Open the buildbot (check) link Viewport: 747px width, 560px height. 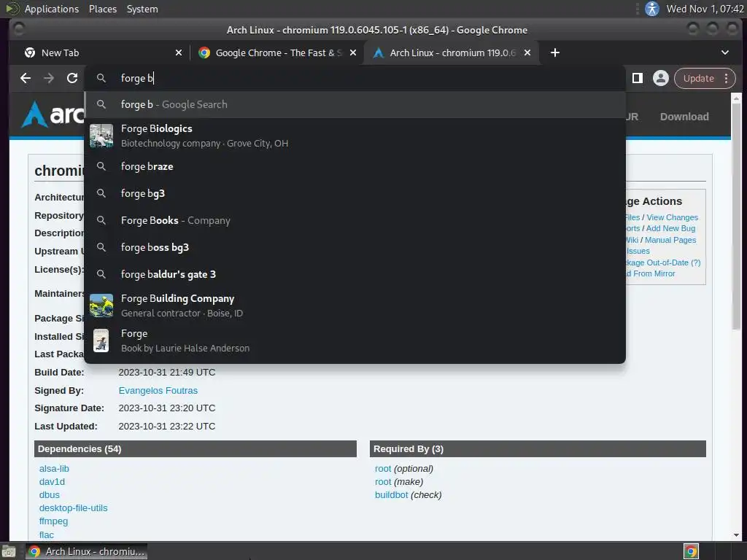[391, 495]
